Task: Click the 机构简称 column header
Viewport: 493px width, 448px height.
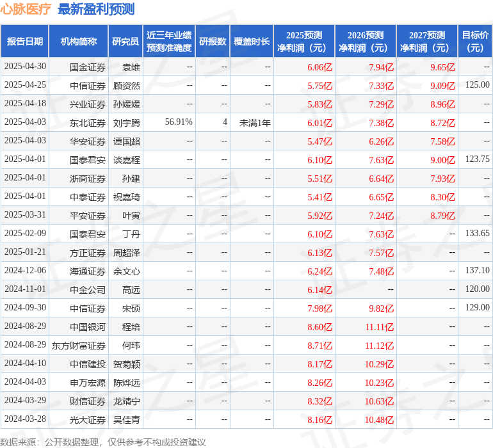Action: point(79,41)
